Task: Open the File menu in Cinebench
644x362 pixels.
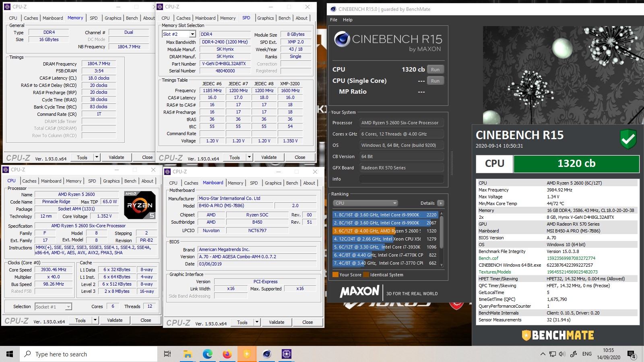Action: coord(334,20)
